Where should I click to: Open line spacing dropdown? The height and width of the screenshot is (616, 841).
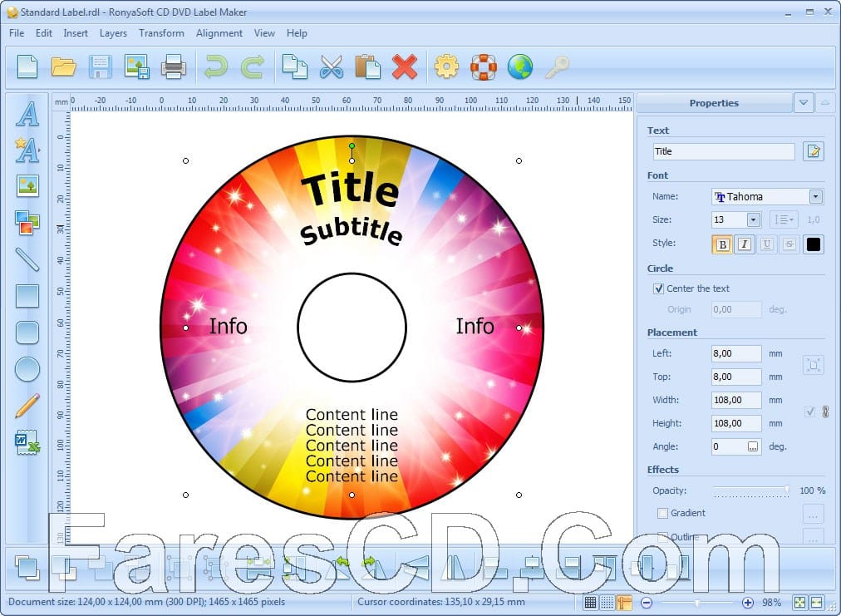pos(784,219)
